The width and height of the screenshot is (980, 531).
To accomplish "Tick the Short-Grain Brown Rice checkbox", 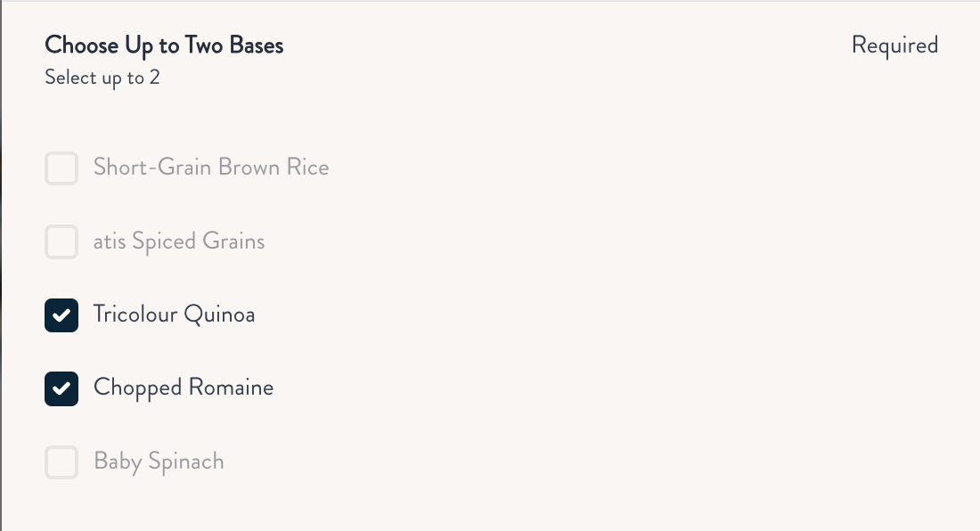I will (x=61, y=168).
